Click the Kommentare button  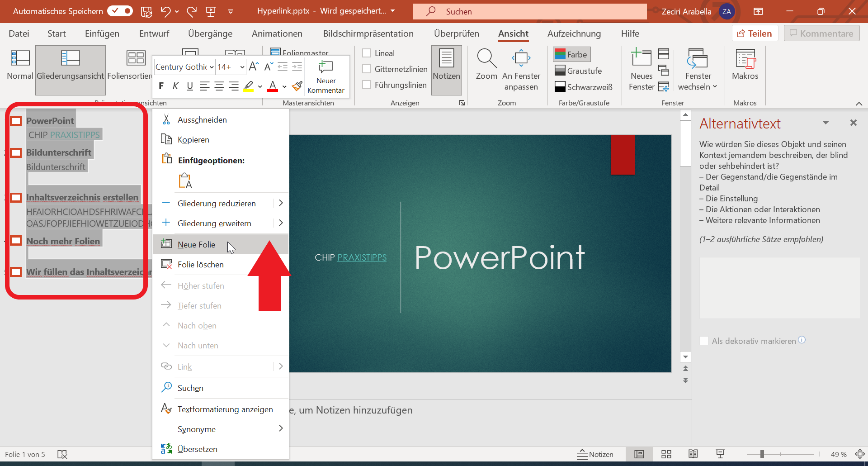822,33
